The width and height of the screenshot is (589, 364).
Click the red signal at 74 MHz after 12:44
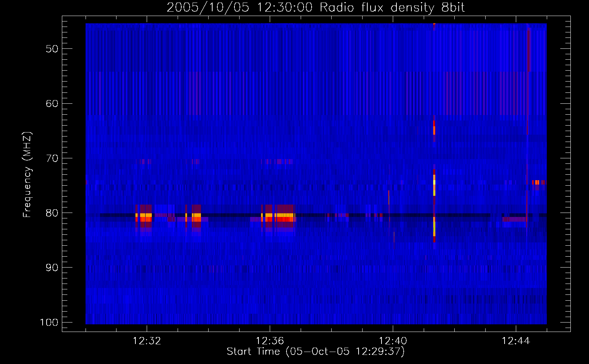point(539,182)
